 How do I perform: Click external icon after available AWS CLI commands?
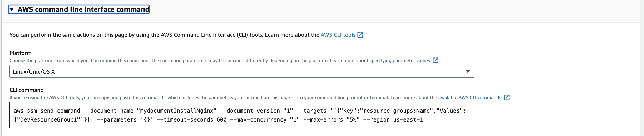(x=507, y=97)
